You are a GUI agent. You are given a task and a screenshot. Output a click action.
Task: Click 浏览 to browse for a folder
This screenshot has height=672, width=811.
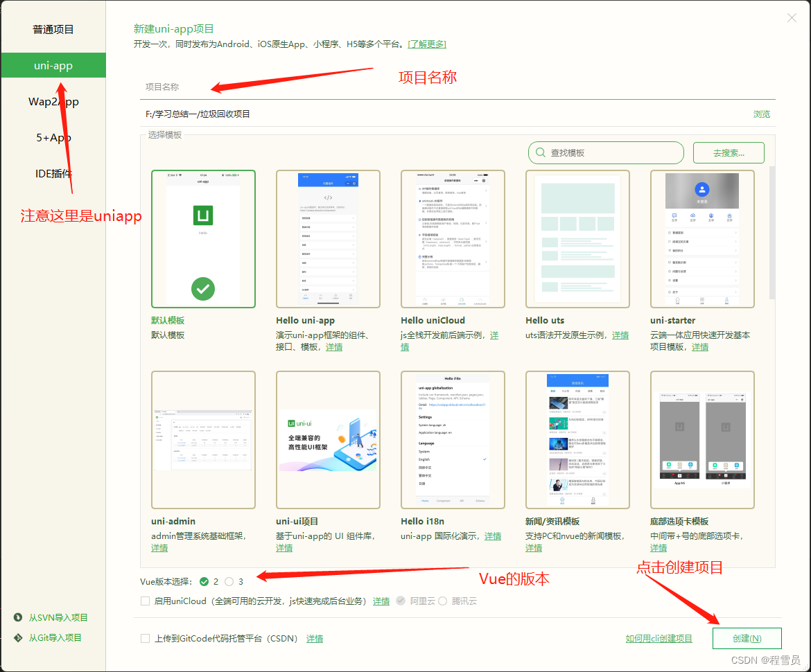761,114
